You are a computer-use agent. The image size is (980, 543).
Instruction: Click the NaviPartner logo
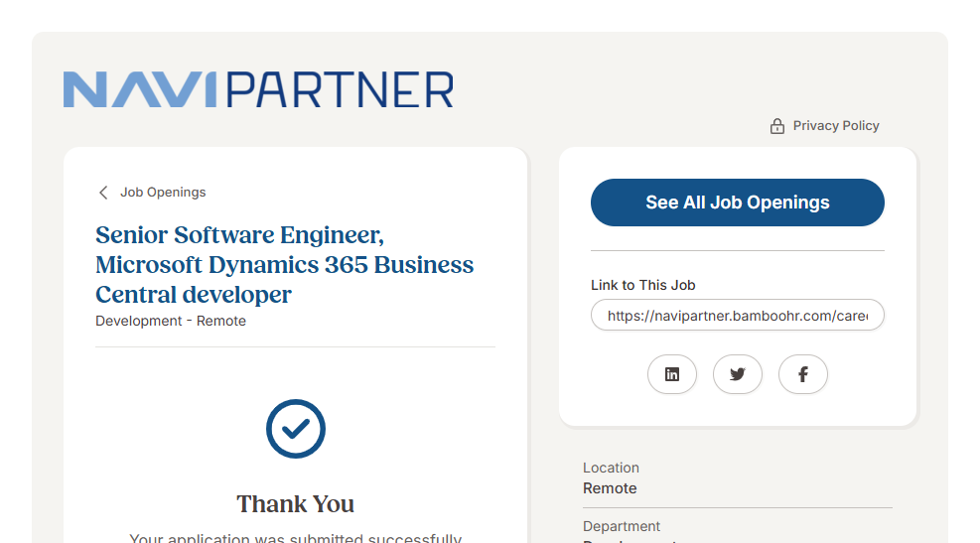click(258, 89)
